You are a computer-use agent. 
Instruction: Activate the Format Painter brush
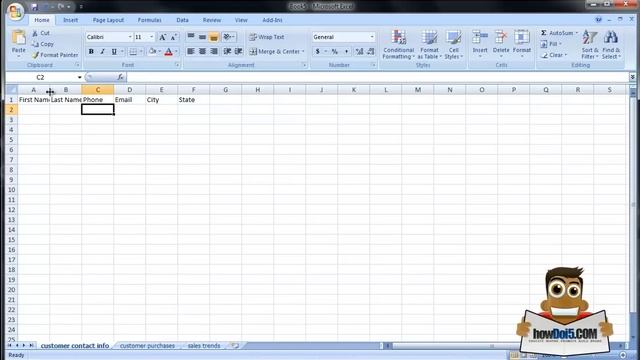(36, 55)
